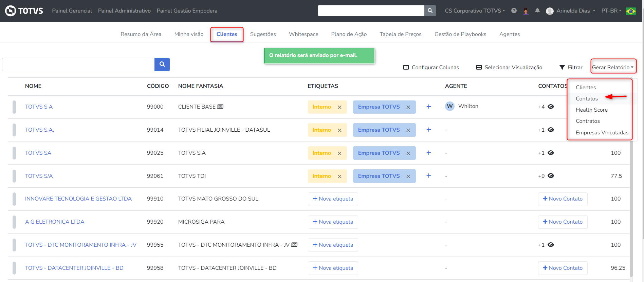Choose Health Score report option

592,110
